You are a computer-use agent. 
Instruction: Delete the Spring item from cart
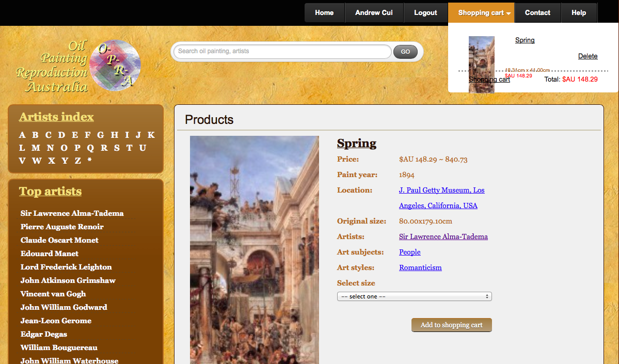tap(588, 56)
